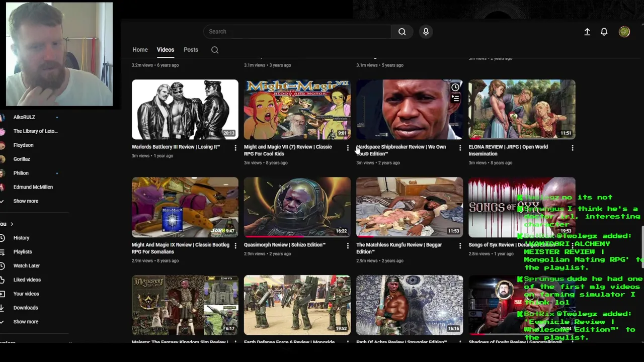The image size is (644, 362).
Task: Click the Your videos sidebar icon
Action: pyautogui.click(x=3, y=294)
